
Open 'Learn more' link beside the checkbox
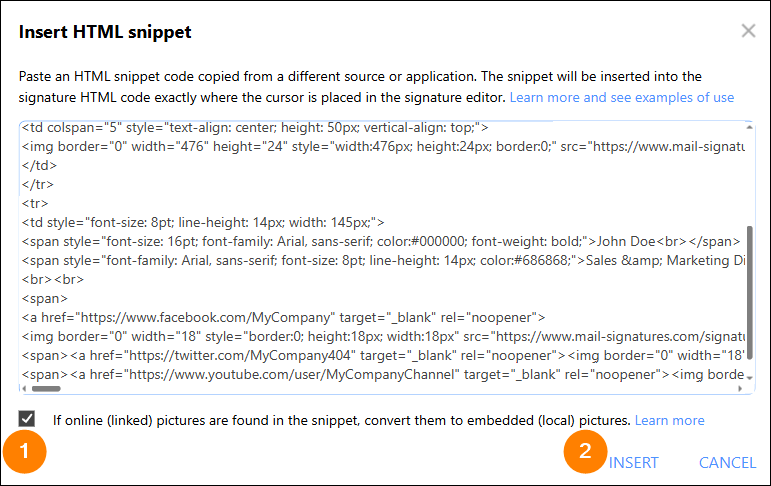click(669, 420)
